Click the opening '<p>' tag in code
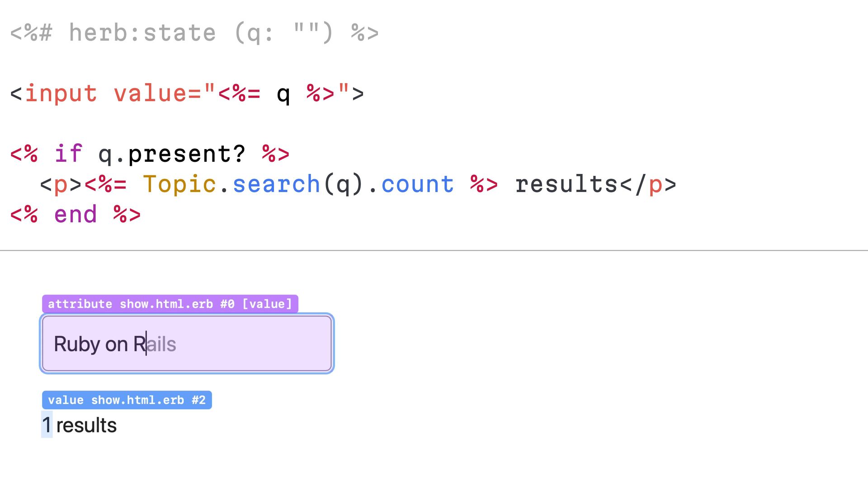The height and width of the screenshot is (488, 868). (x=61, y=185)
